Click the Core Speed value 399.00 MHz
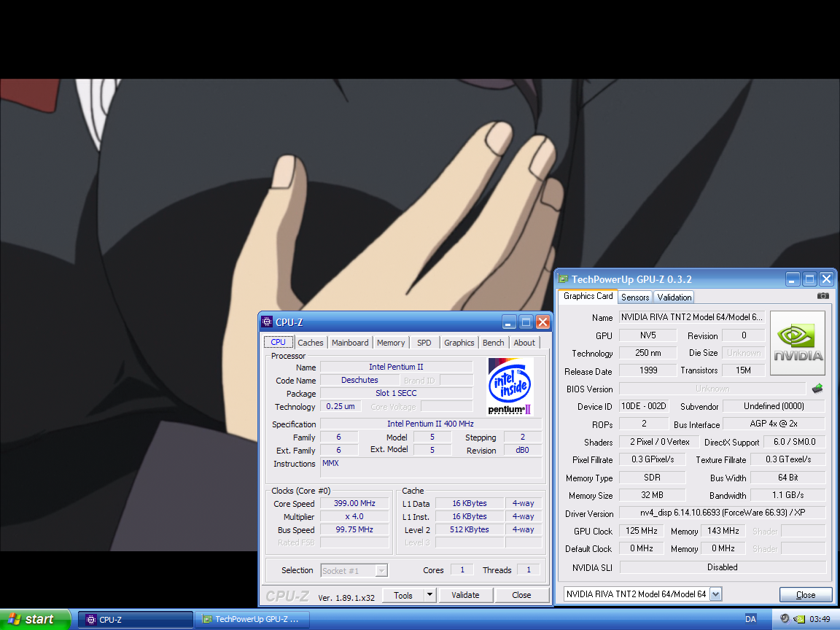The width and height of the screenshot is (840, 630). pos(354,504)
